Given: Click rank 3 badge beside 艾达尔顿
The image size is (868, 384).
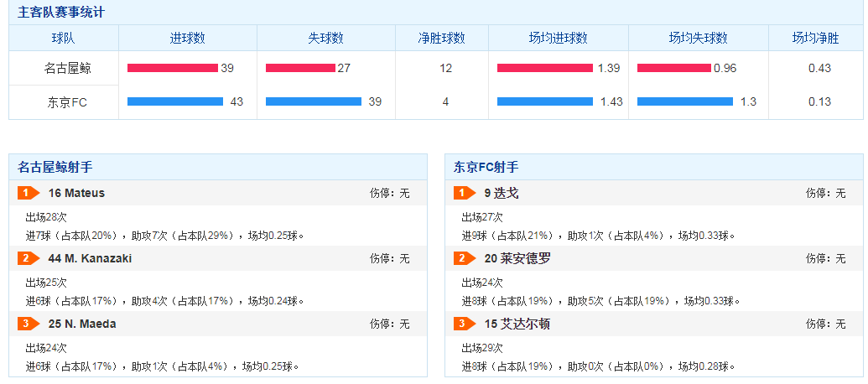Looking at the screenshot, I should pos(465,324).
